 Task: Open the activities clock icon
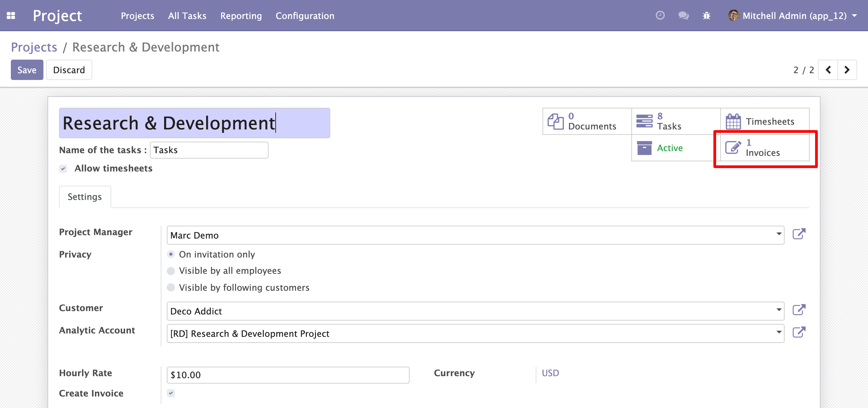pyautogui.click(x=660, y=16)
